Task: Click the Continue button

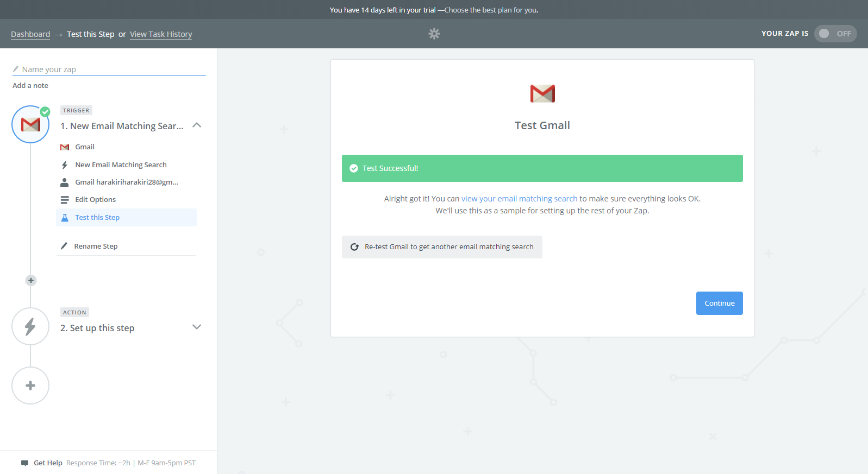Action: pyautogui.click(x=719, y=304)
